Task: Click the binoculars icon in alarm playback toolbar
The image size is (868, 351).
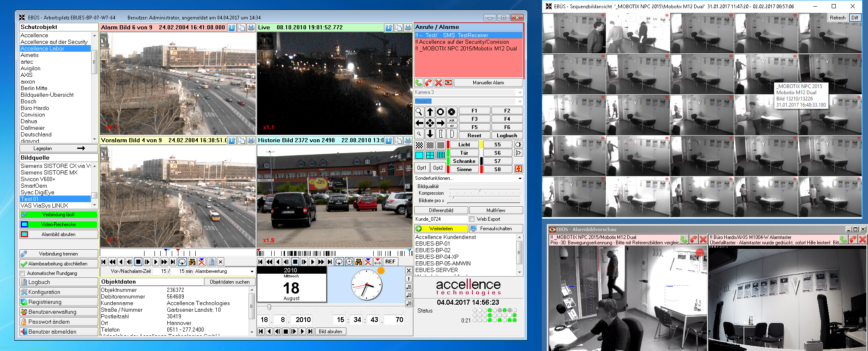Action: pos(192,262)
